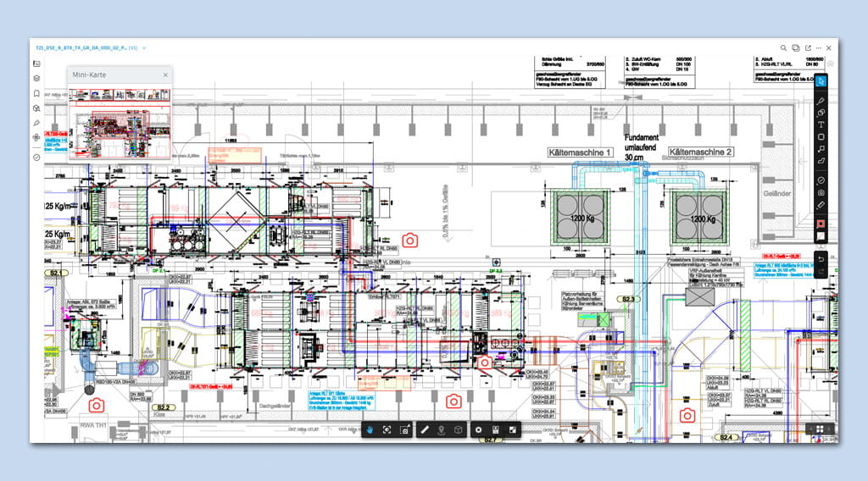868x481 pixels.
Task: Open the red stroke color swatch
Action: pyautogui.click(x=821, y=223)
